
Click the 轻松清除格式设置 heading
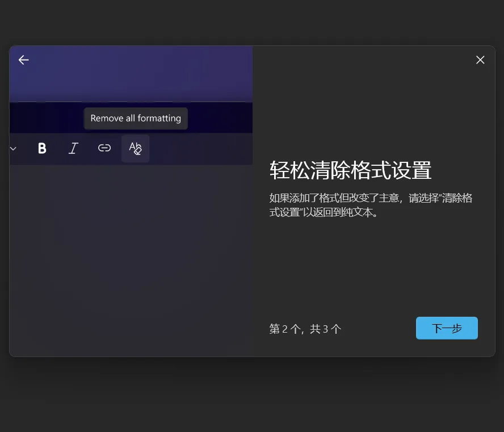350,170
